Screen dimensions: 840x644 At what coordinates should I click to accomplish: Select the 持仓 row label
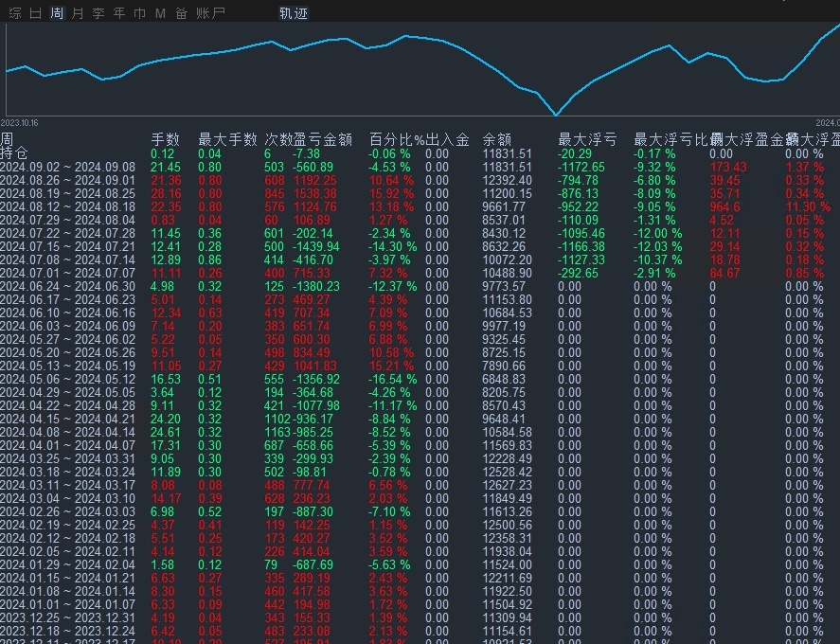(x=14, y=153)
